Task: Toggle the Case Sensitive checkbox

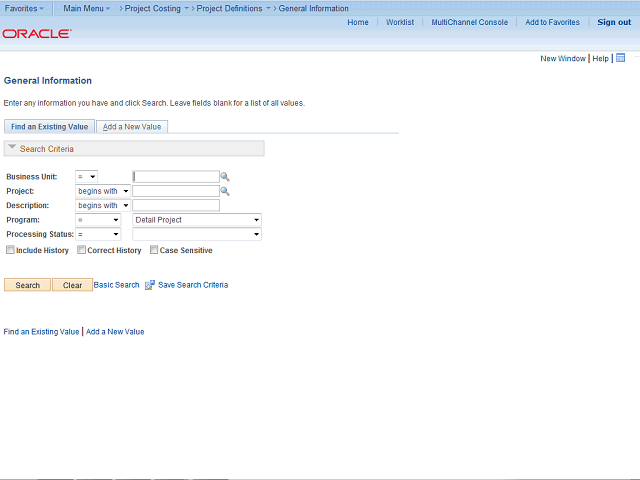Action: (x=154, y=250)
